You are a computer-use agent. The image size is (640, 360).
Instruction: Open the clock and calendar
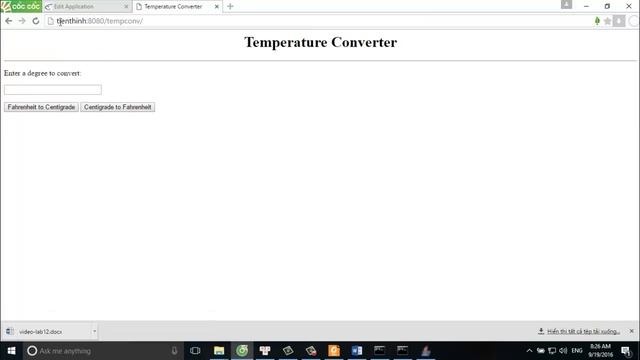point(600,351)
